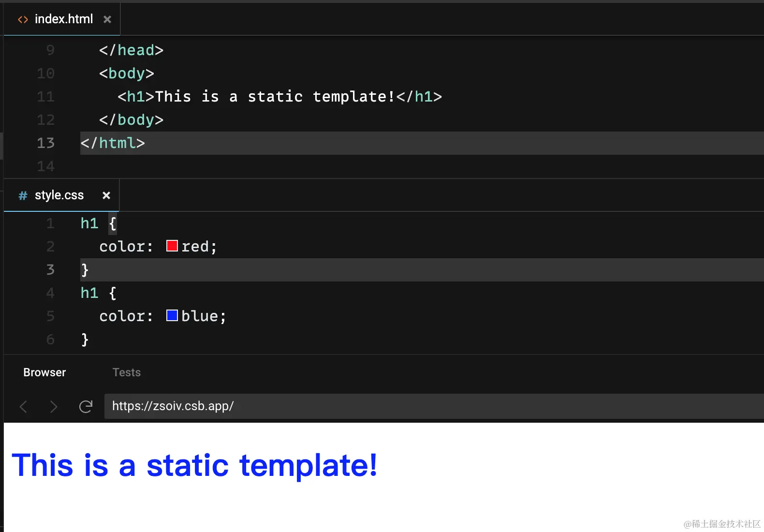Place cursor on the closing html tag
This screenshot has width=764, height=532.
click(x=113, y=143)
